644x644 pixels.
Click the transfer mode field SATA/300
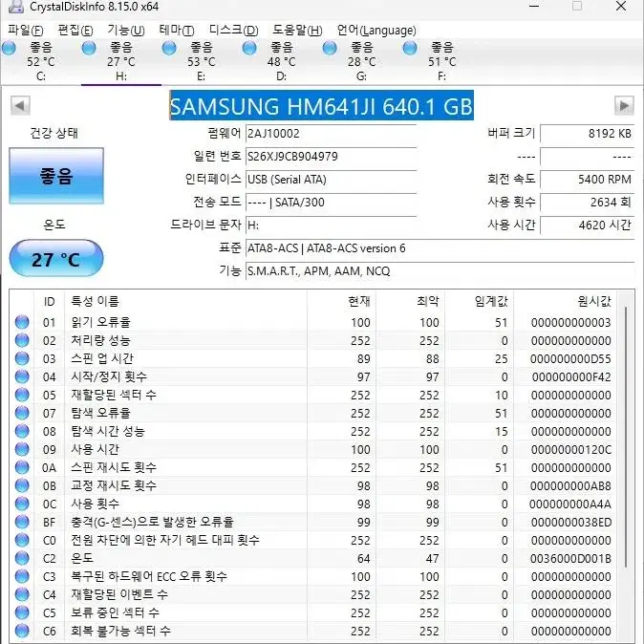click(331, 202)
